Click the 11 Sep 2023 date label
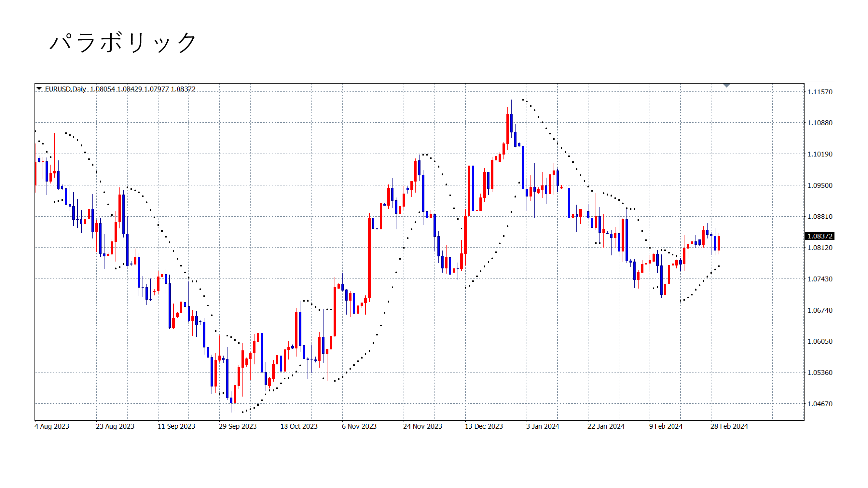The image size is (868, 488). [176, 427]
